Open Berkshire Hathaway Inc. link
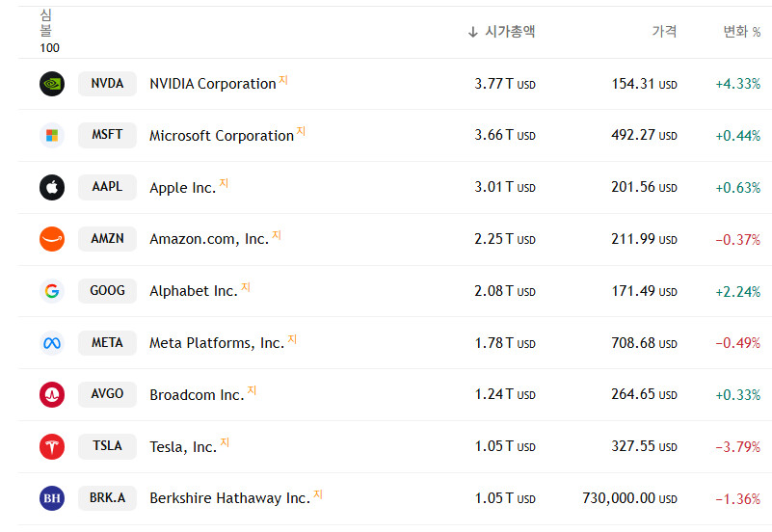772x532 pixels. (x=229, y=498)
